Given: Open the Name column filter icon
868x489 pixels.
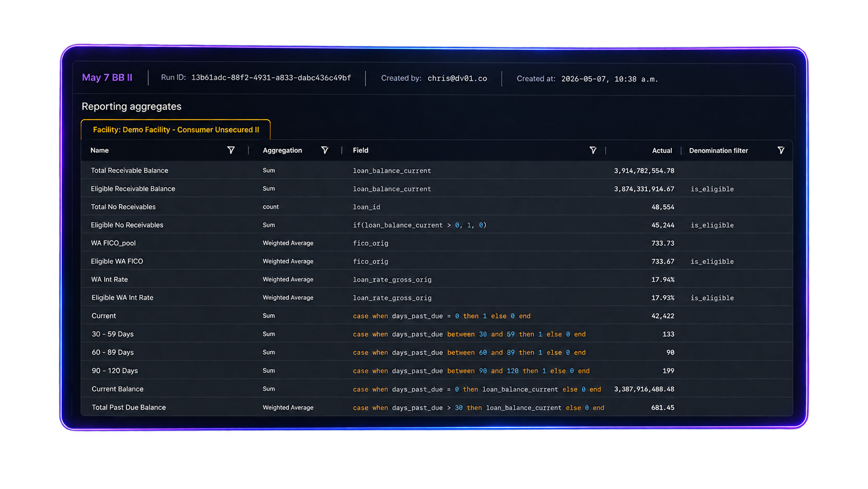Looking at the screenshot, I should click(231, 150).
